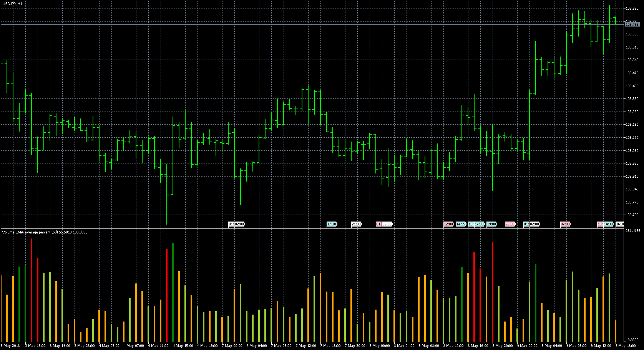Click the 9 May 08:00 time label
Viewport: 644px width, 350px height.
pos(576,346)
